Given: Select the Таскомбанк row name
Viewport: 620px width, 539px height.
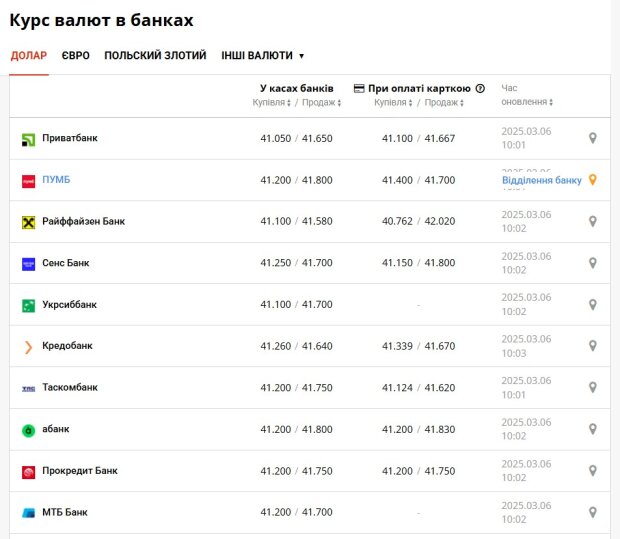Looking at the screenshot, I should [x=70, y=387].
